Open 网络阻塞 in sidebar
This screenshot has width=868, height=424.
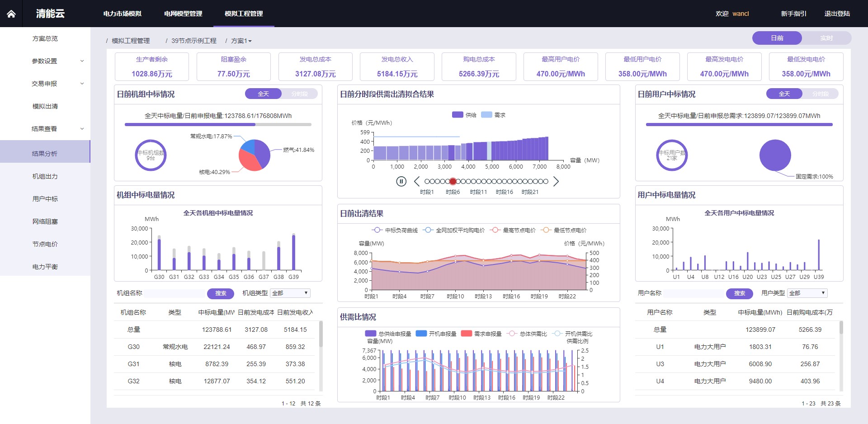click(45, 221)
